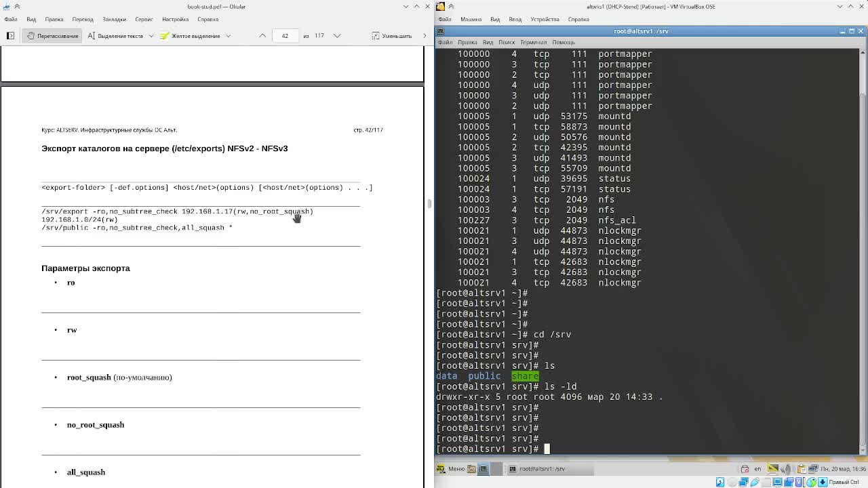Click VirtualBox hard disk activity status icon
868x488 pixels.
(720, 482)
